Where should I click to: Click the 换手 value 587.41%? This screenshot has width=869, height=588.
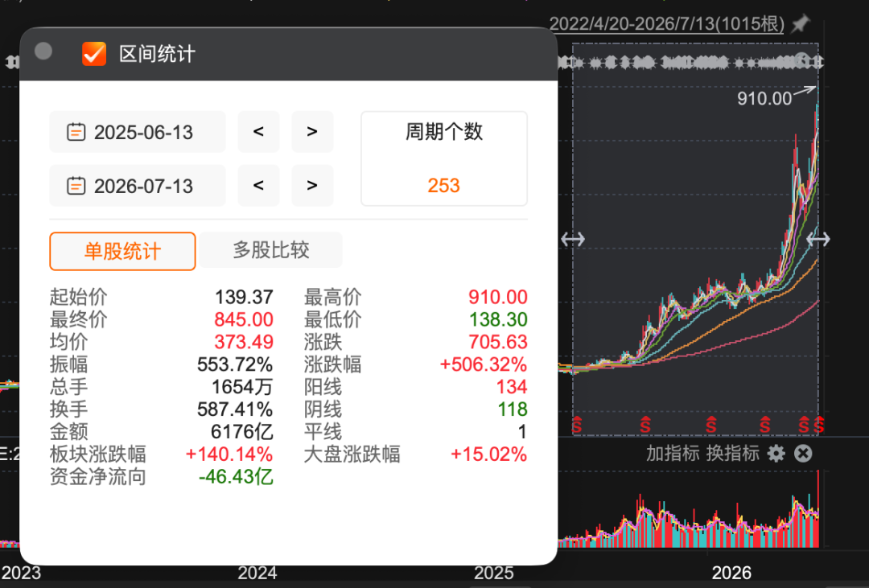tap(235, 409)
